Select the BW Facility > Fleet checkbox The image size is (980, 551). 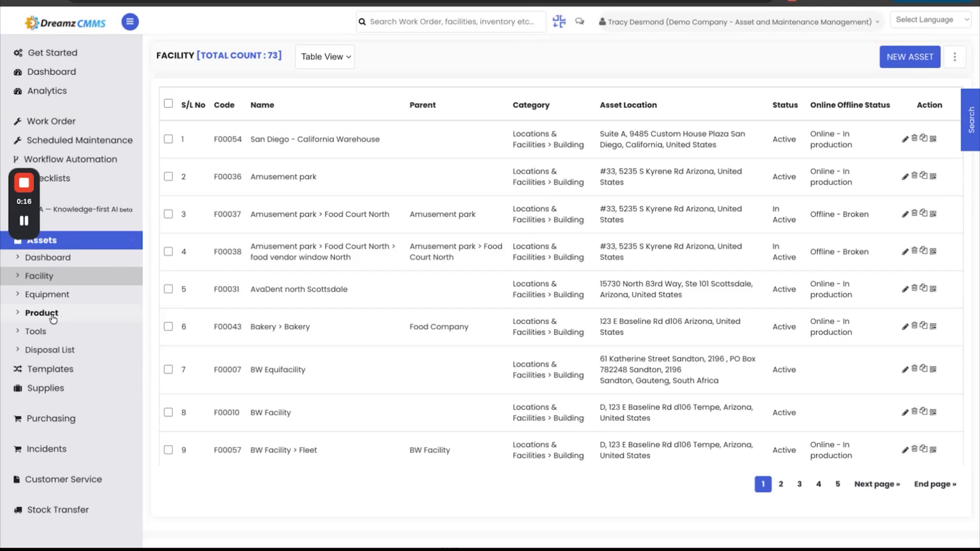click(x=168, y=450)
